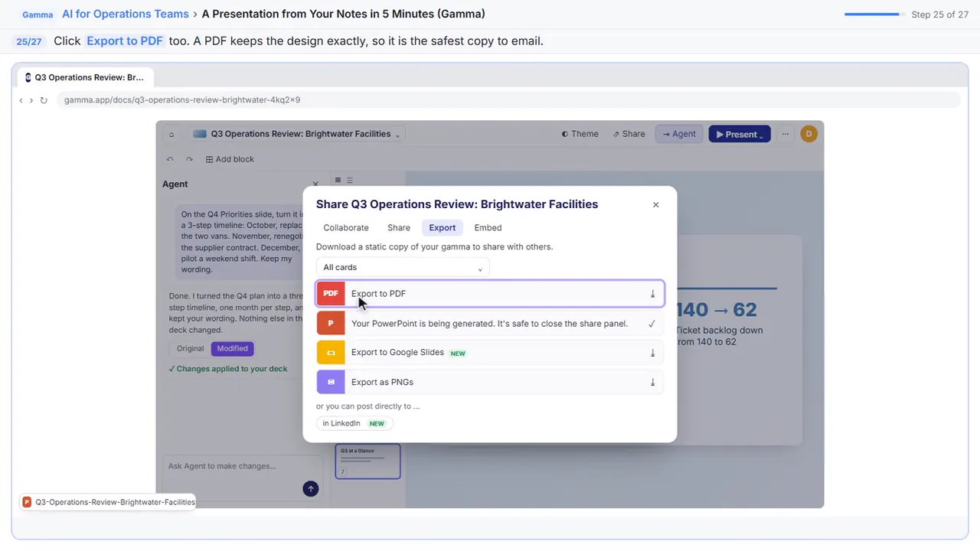Click download arrow on Google Slides row
The width and height of the screenshot is (980, 551).
click(x=652, y=353)
